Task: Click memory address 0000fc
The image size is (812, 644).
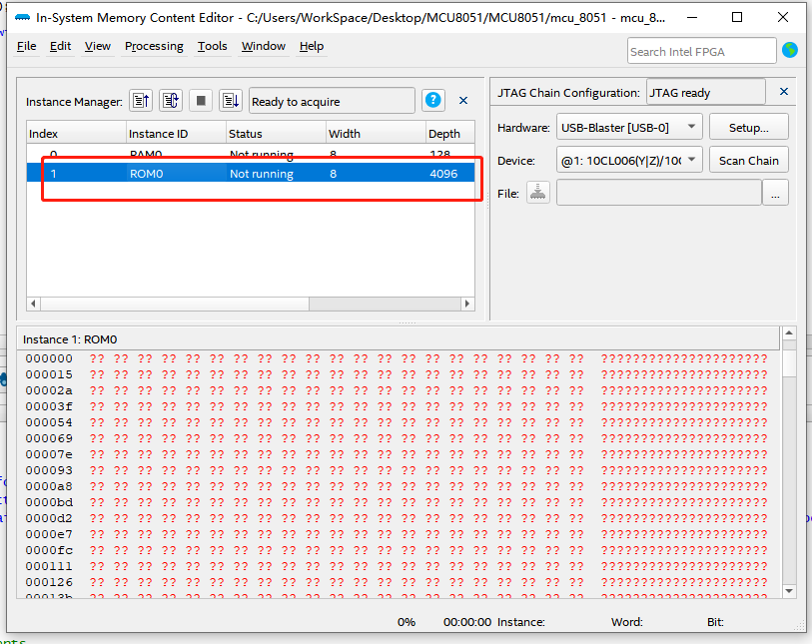Action: 49,550
